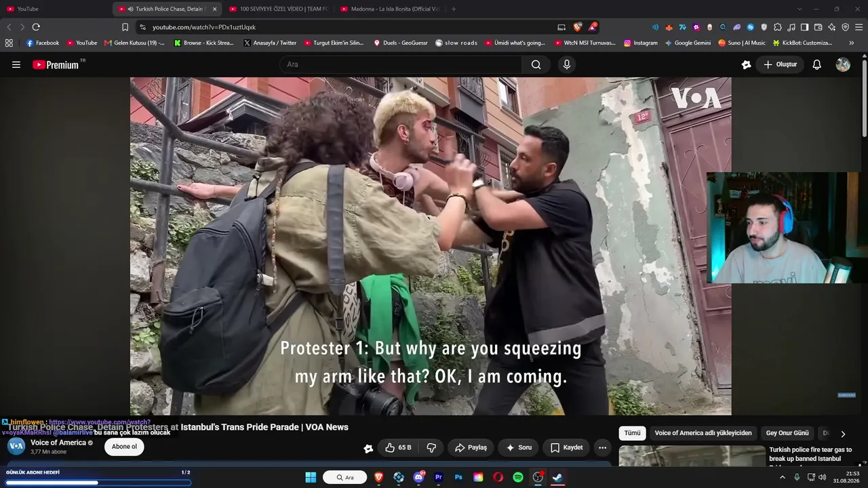Click the Oluştur create button
The height and width of the screenshot is (488, 868).
coord(780,64)
